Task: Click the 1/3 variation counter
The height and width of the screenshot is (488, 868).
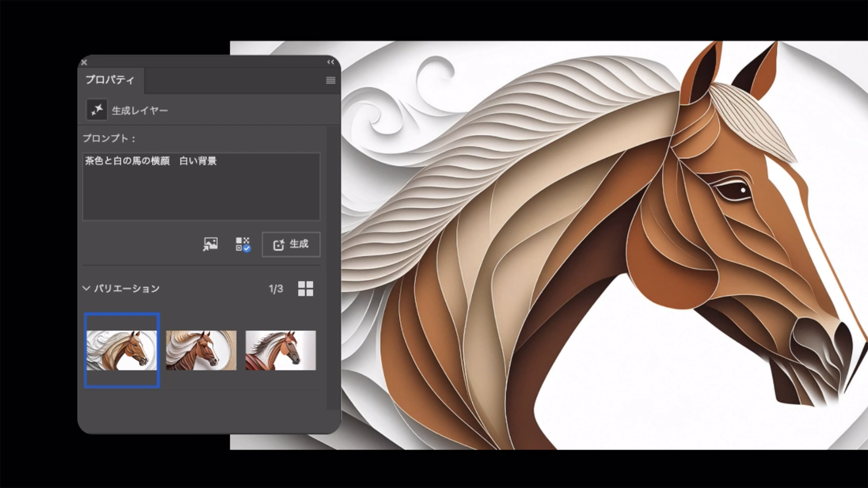Action: 276,289
